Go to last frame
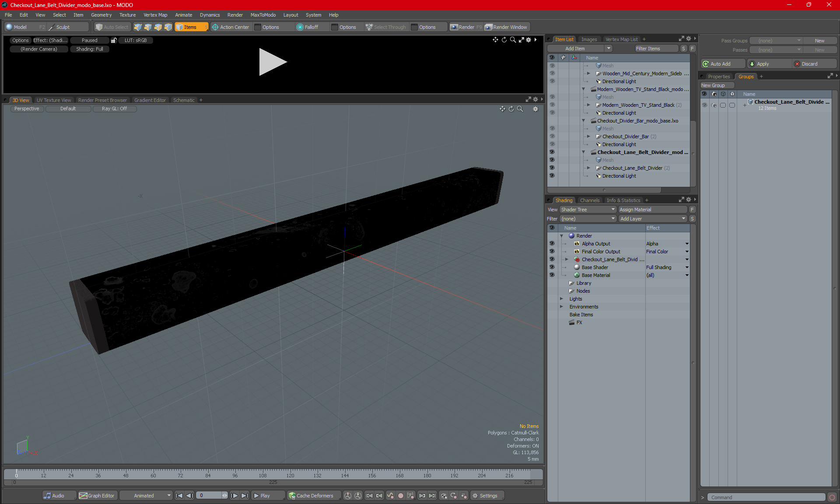 coord(245,496)
